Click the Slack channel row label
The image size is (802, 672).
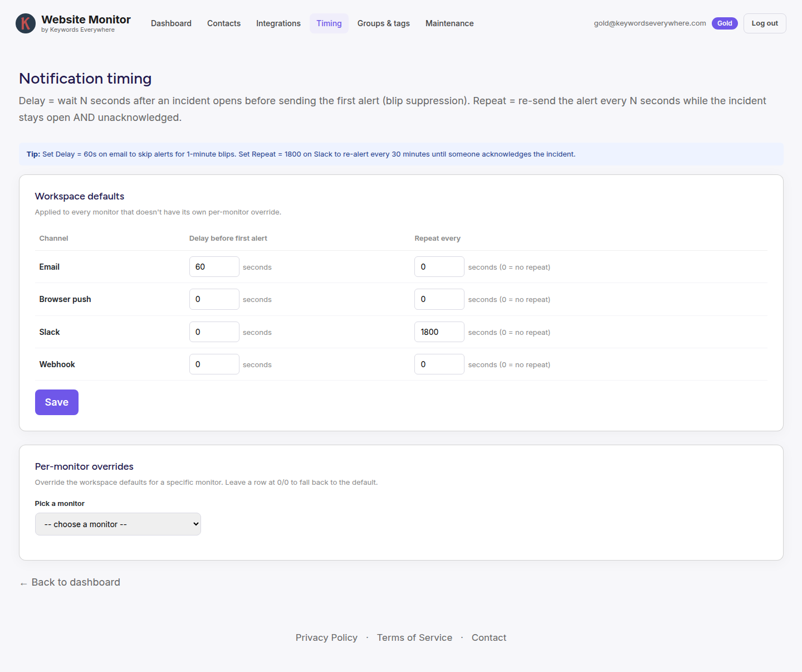50,332
